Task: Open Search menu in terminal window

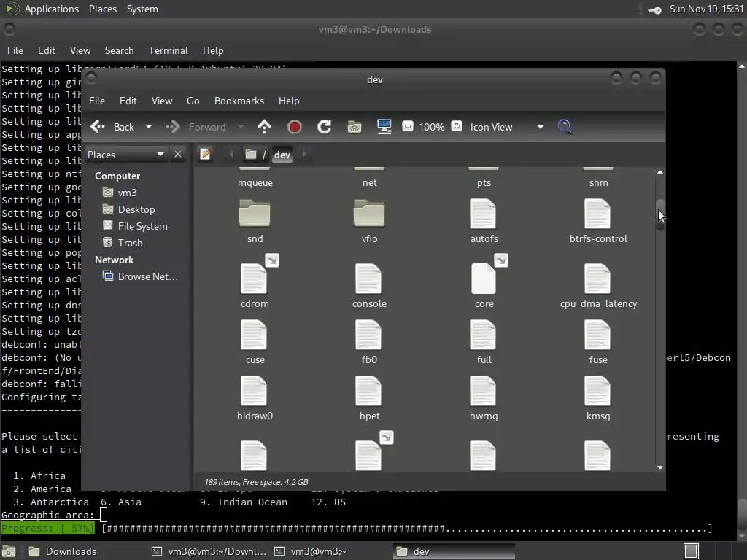Action: [119, 50]
